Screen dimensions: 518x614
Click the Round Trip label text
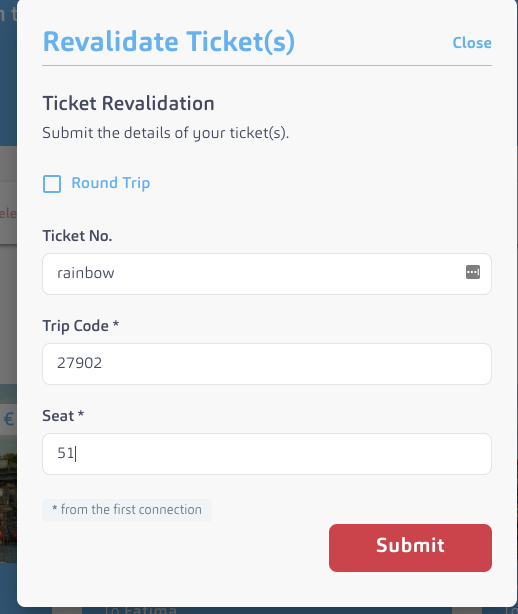(x=110, y=183)
